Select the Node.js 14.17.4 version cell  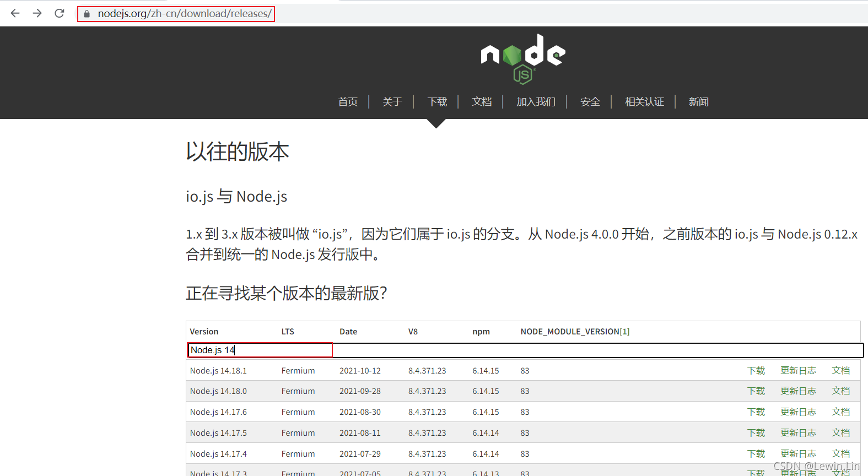218,454
